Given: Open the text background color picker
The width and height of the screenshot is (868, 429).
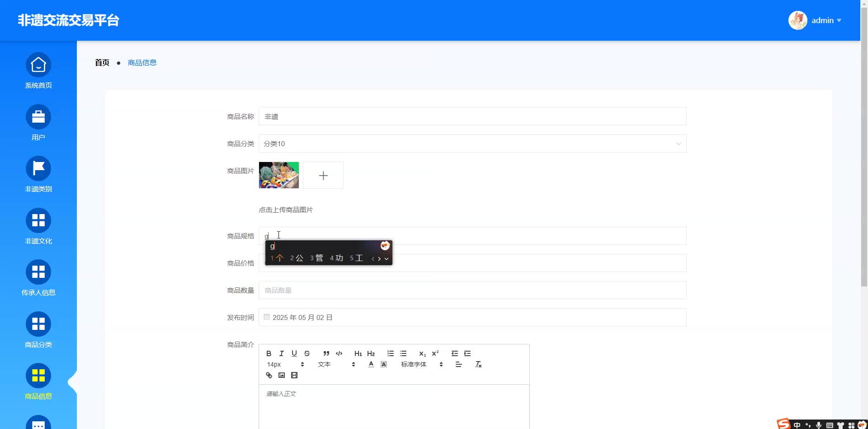Looking at the screenshot, I should 384,364.
